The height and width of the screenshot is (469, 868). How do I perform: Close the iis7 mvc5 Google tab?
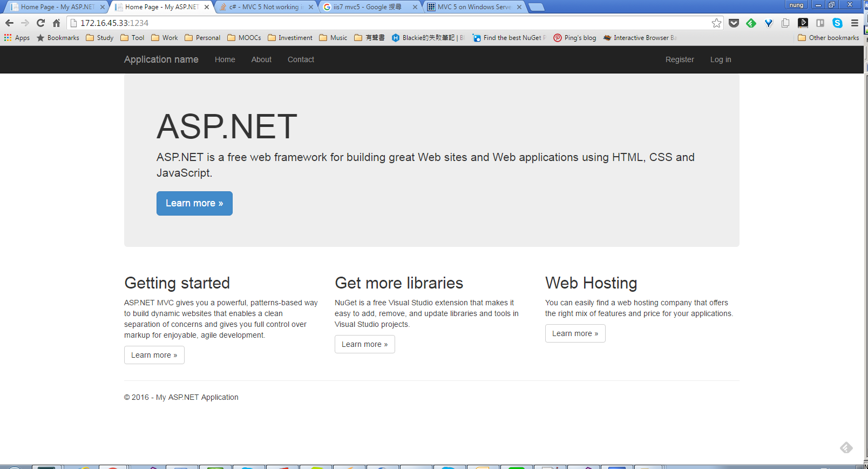415,7
